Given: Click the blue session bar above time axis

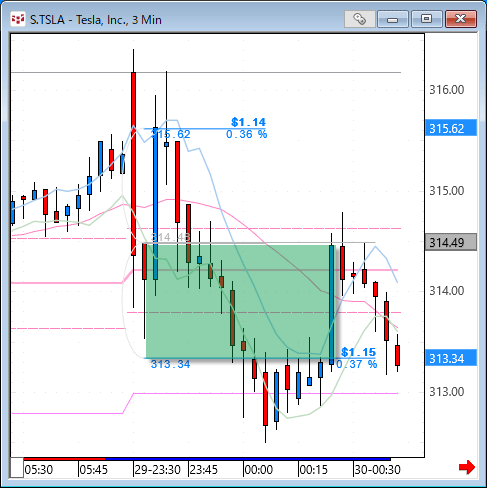Looking at the screenshot, I should [248, 459].
